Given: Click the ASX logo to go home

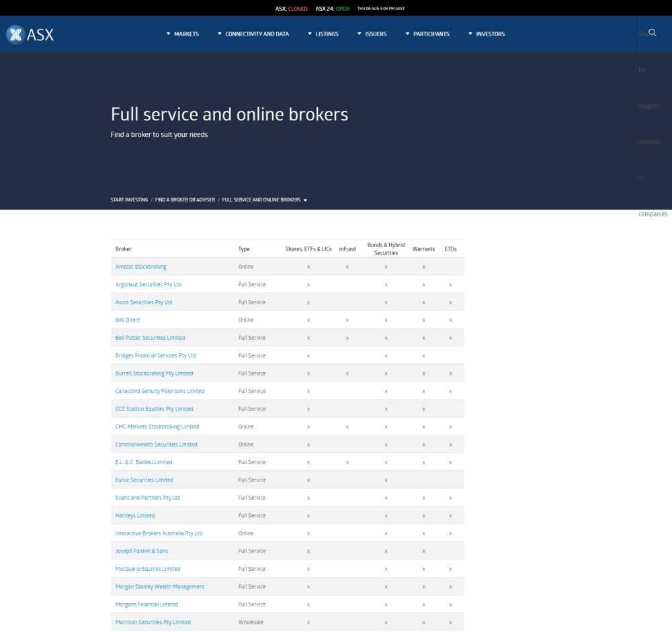Looking at the screenshot, I should pyautogui.click(x=30, y=34).
